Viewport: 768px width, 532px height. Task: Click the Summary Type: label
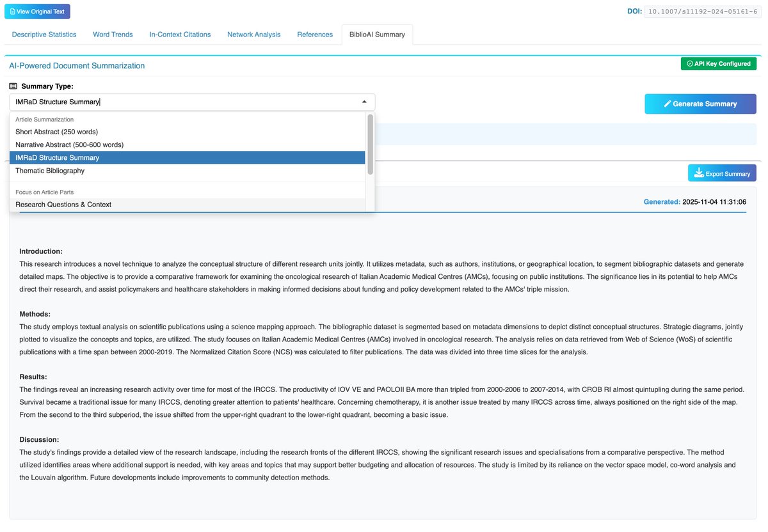47,86
